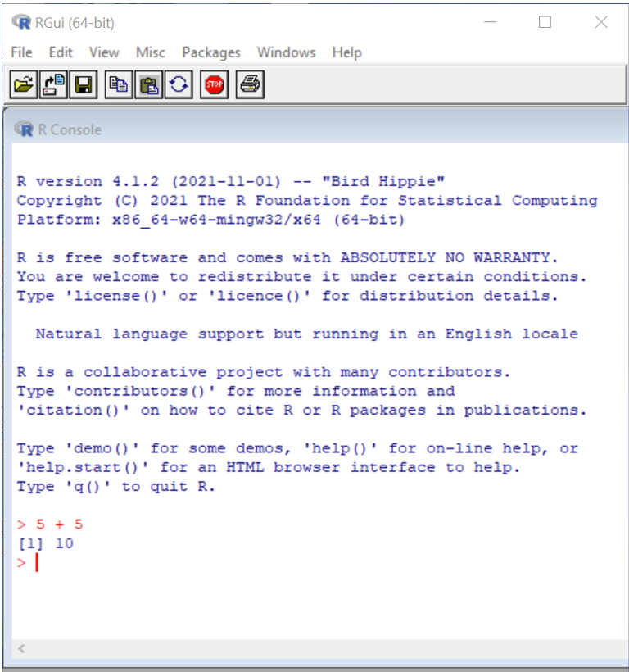Screen dimensions: 629x672
Task: Open the Misc menu
Action: pos(151,52)
